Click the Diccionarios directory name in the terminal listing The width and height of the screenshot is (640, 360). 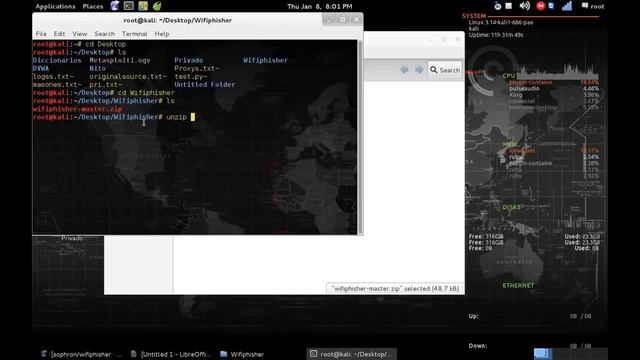pyautogui.click(x=57, y=60)
